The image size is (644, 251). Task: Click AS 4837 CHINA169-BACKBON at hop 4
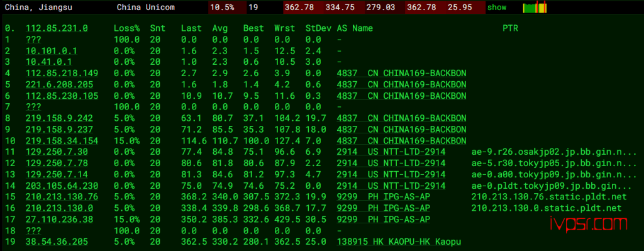[x=402, y=73]
